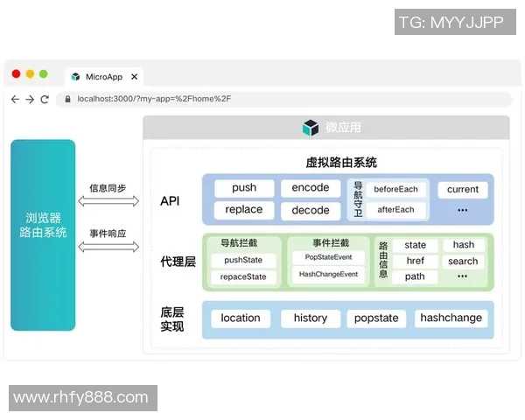
Task: Click the decode API box
Action: coord(311,210)
